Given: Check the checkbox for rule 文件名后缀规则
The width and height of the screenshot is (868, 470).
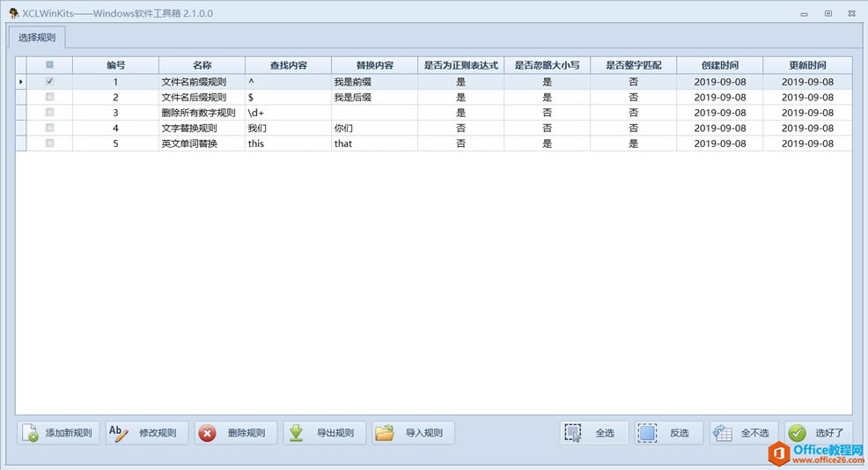Looking at the screenshot, I should tap(50, 97).
